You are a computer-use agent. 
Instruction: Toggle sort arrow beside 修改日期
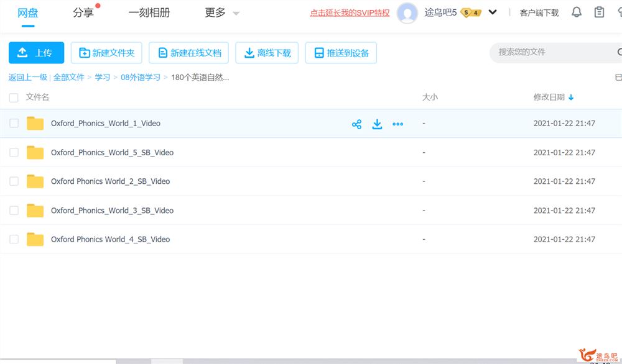tap(571, 98)
